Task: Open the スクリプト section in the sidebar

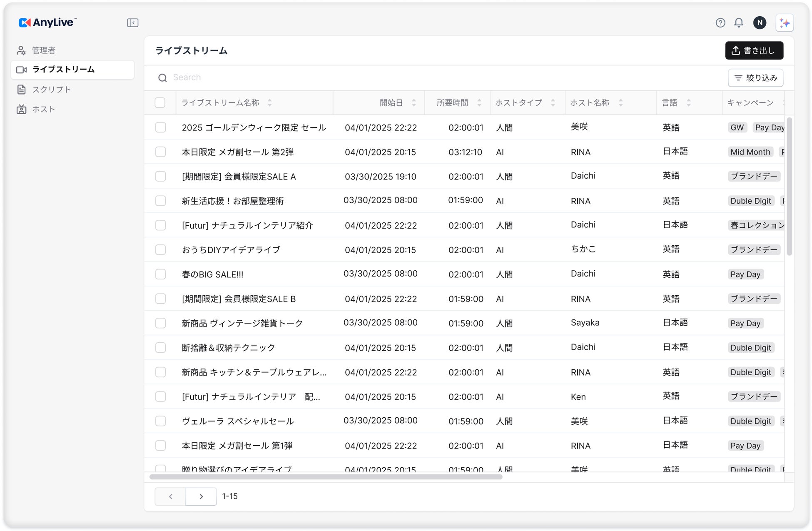Action: 51,89
